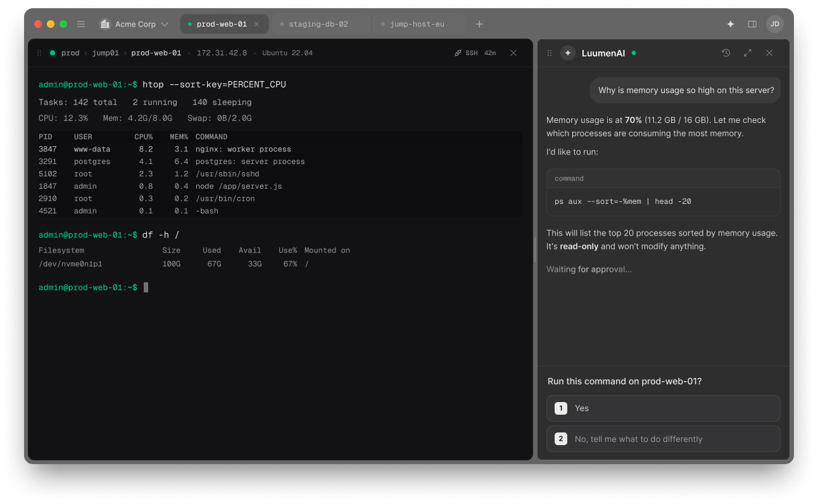Click the Acme Corp building icon
Viewport: 818px width, 504px height.
(x=105, y=24)
